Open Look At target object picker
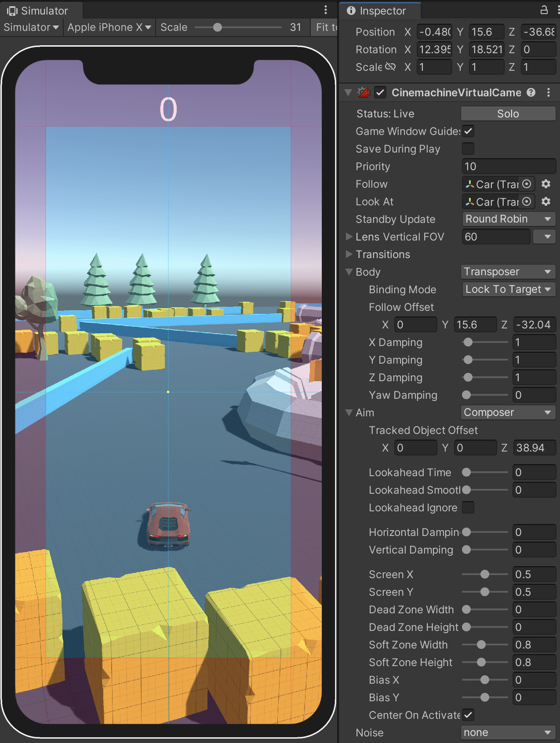This screenshot has width=560, height=743. [527, 201]
